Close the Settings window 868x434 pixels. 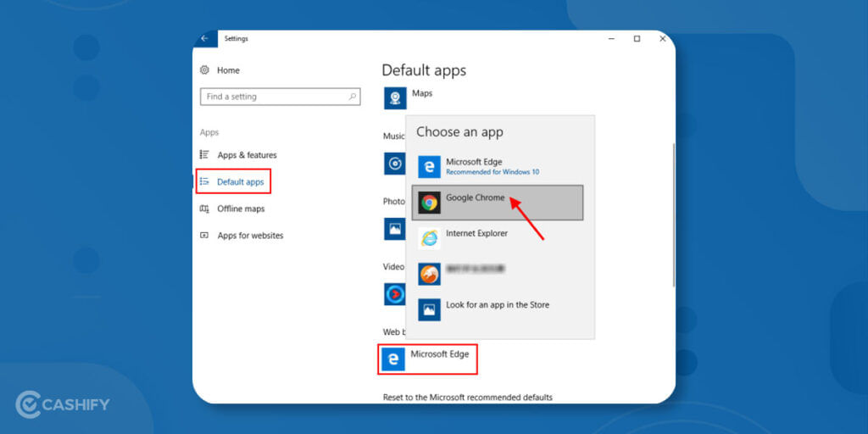[x=662, y=39]
